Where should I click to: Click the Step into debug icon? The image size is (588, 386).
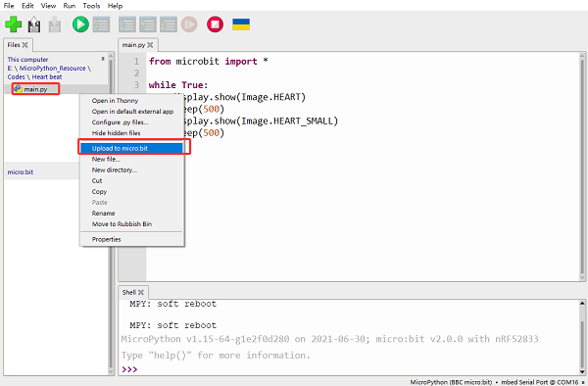pos(148,24)
